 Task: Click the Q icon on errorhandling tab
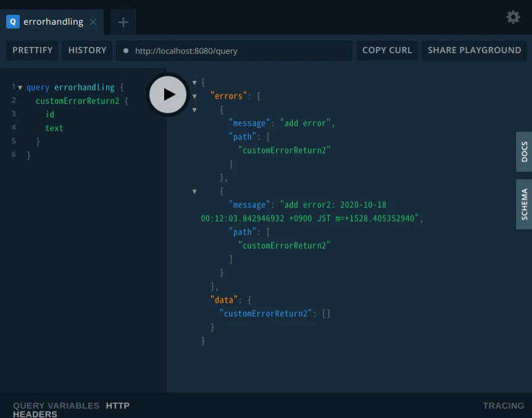tap(13, 22)
